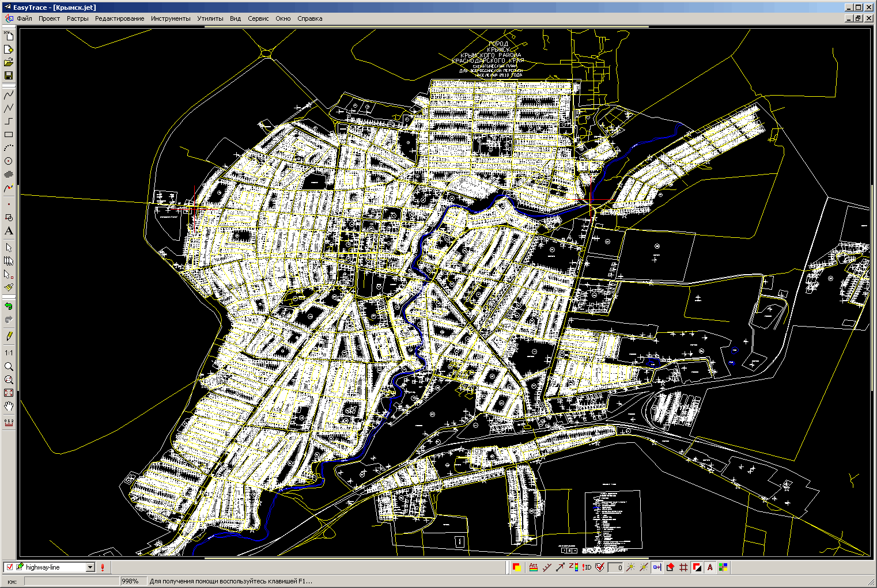This screenshot has width=877, height=588.
Task: Set zoom to 1:1 scale
Action: pos(9,353)
